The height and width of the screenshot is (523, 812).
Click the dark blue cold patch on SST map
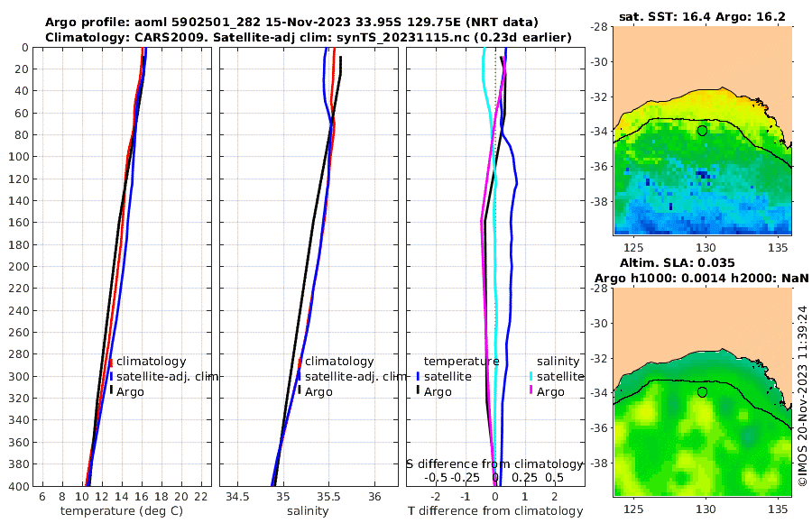(x=702, y=175)
